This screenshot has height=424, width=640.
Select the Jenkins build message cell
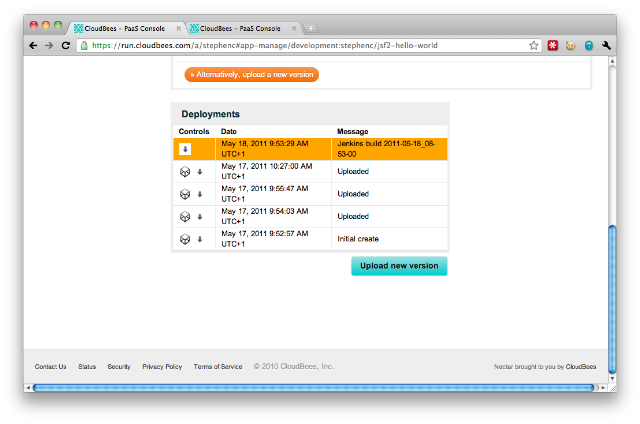coord(389,149)
